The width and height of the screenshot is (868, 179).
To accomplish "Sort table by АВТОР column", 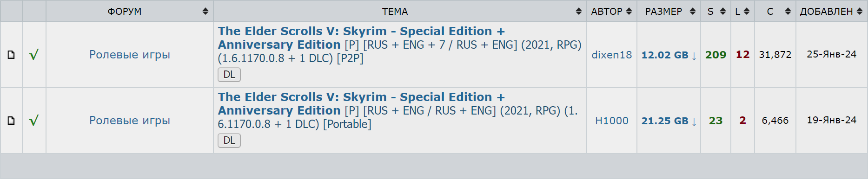I will pyautogui.click(x=611, y=11).
